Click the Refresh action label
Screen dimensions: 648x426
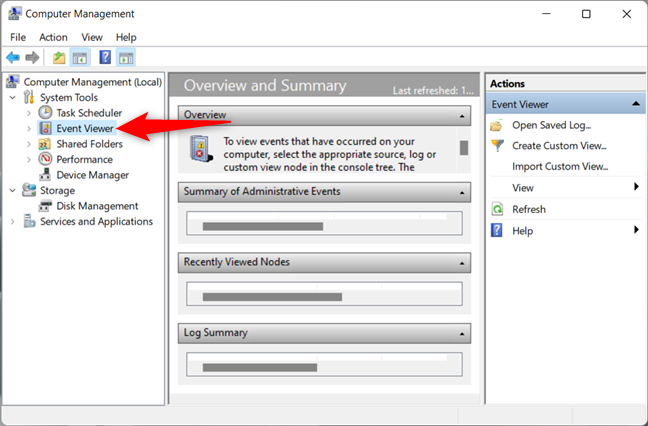pyautogui.click(x=529, y=209)
